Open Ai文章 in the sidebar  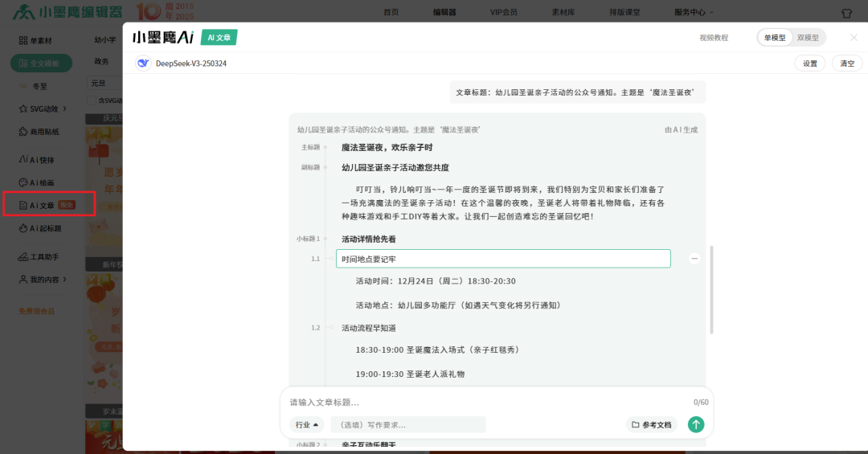tap(49, 205)
